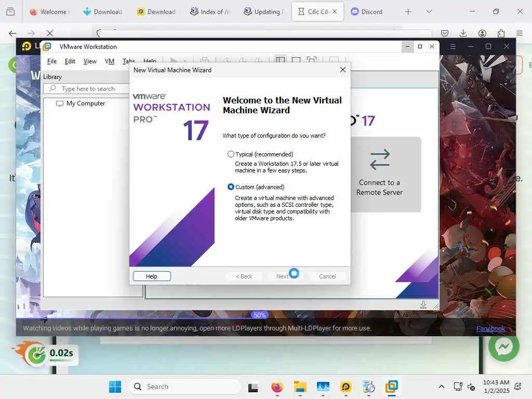Stop the page loading with X icon
532x399 pixels.
pos(50,33)
